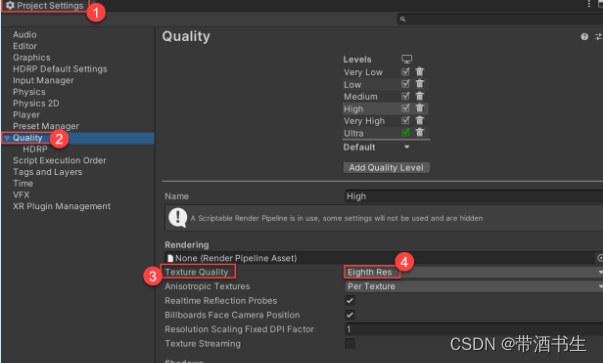
Task: Select Physics 2D category
Action: coord(36,103)
